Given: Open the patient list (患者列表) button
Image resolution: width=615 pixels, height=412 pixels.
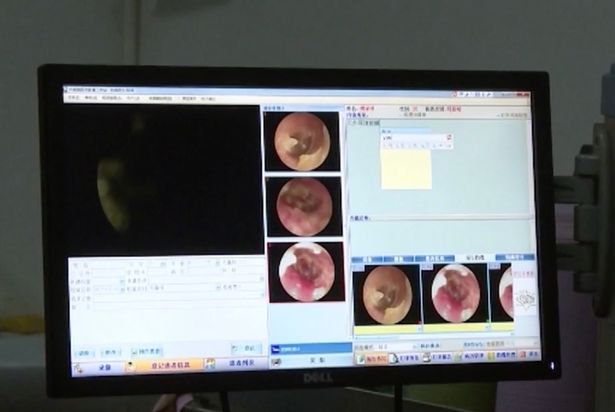Looking at the screenshot, I should click(x=236, y=363).
